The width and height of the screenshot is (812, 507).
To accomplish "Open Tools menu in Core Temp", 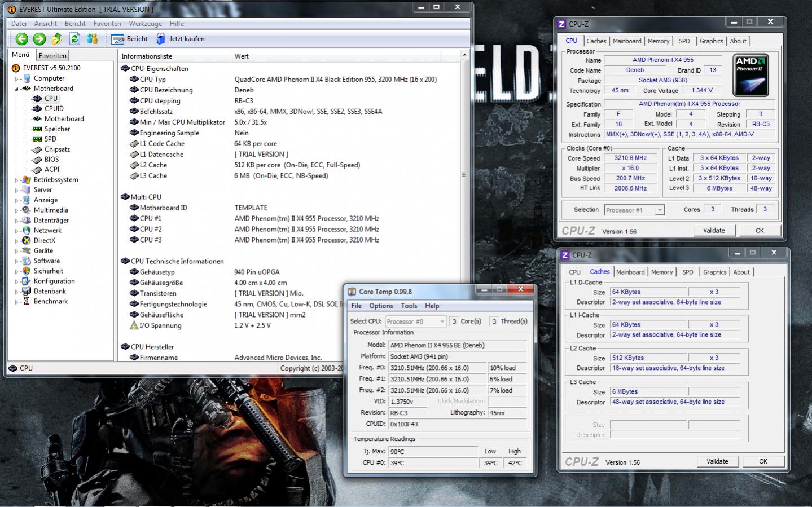I will pos(409,306).
